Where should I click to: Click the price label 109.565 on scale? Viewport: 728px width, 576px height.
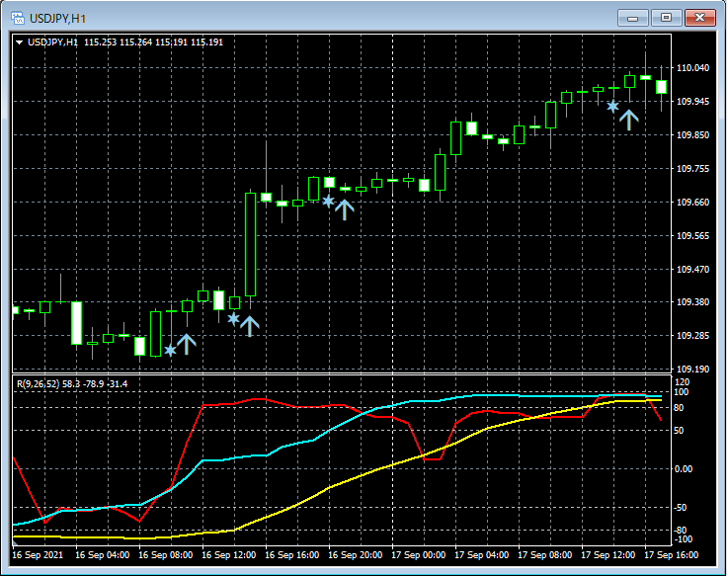click(x=692, y=236)
